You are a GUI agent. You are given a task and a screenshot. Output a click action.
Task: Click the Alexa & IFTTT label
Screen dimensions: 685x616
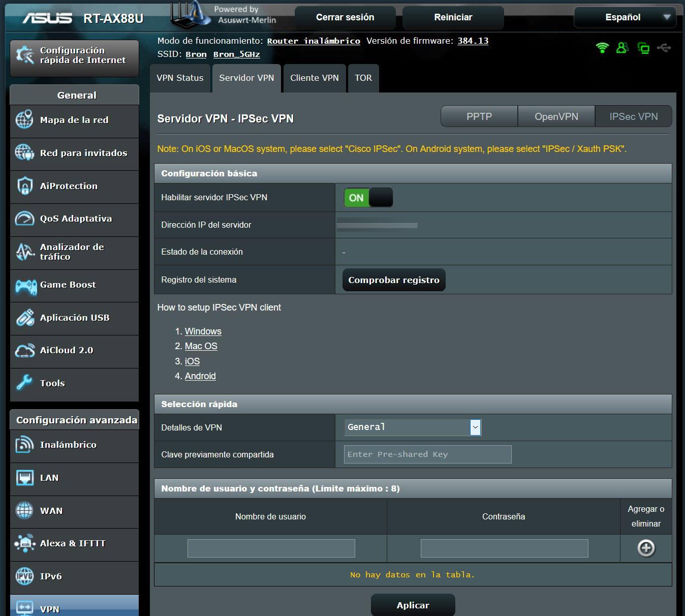pos(73,543)
